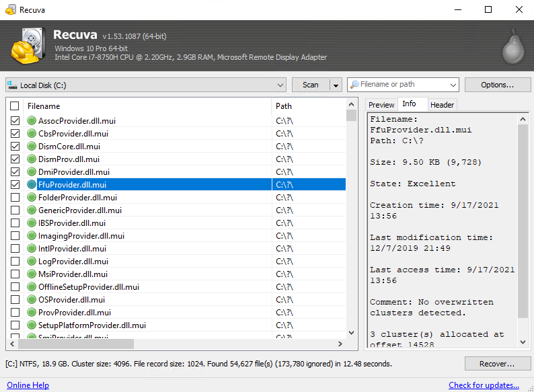Click the file list scroll-right arrow

pos(340,344)
